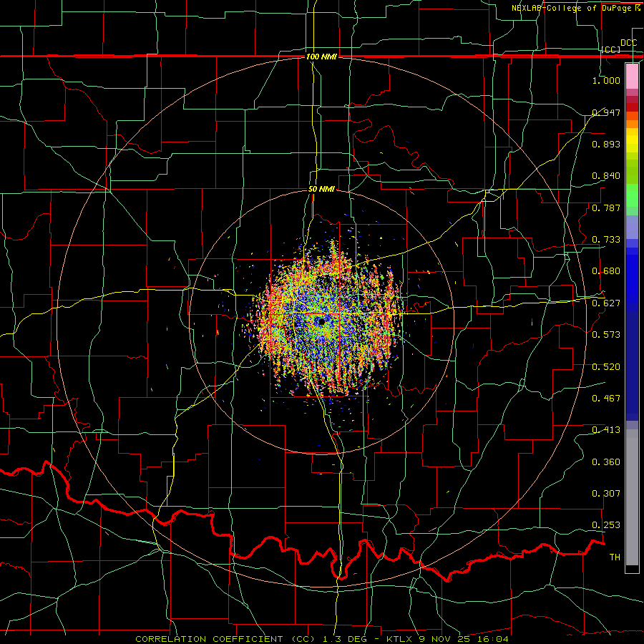Click the DCC product label
Image resolution: width=644 pixels, height=644 pixels.
coord(628,43)
